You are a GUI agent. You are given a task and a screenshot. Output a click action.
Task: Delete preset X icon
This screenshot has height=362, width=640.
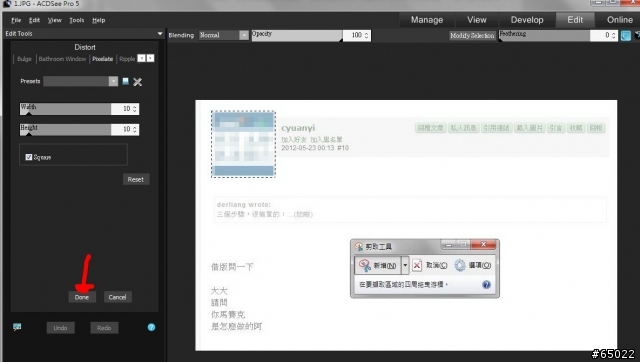click(138, 82)
